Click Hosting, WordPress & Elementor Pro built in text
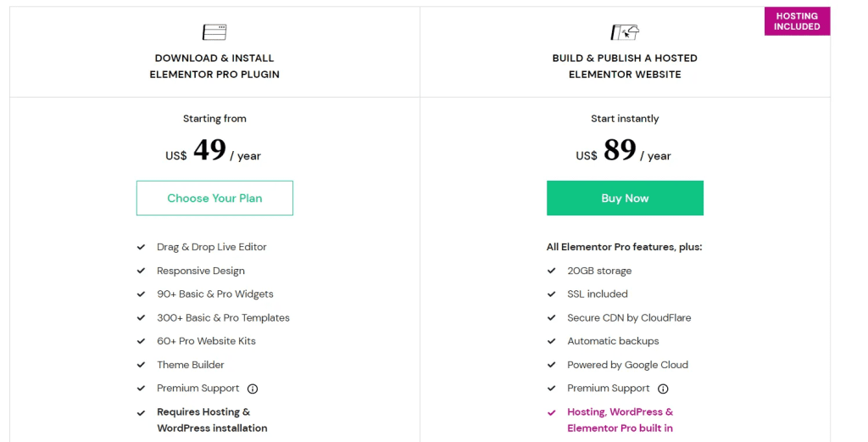The width and height of the screenshot is (868, 442). [x=620, y=420]
